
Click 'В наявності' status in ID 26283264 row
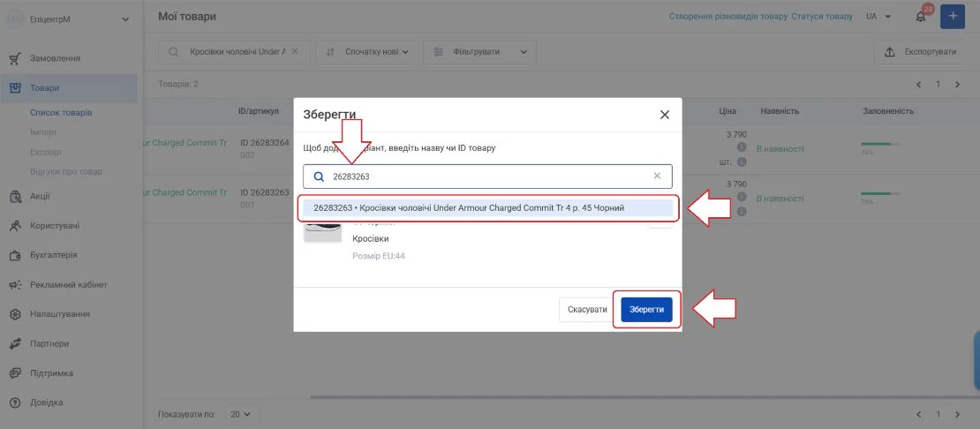(x=780, y=149)
